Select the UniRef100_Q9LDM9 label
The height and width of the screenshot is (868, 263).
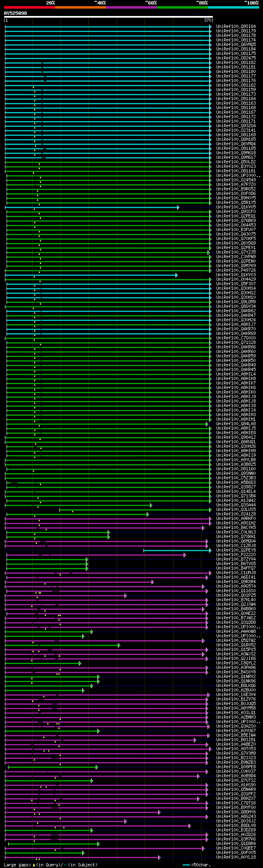pos(236,302)
